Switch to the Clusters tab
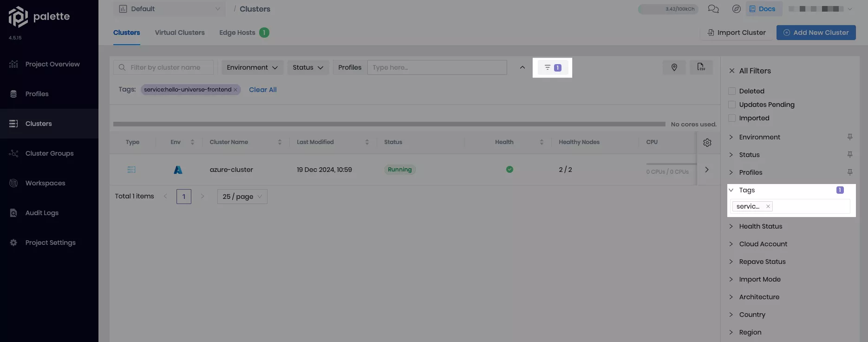 pyautogui.click(x=126, y=33)
